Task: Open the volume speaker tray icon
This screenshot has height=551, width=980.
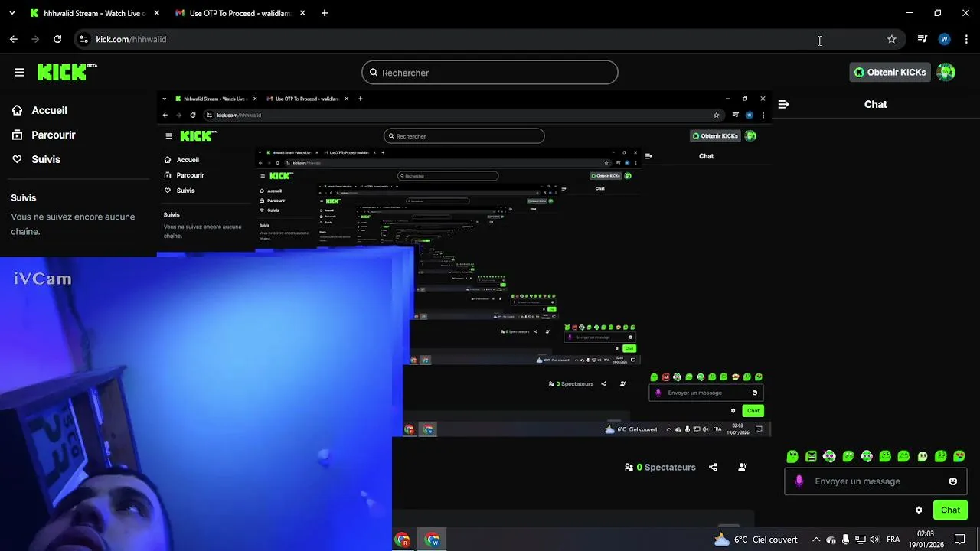Action: (875, 540)
